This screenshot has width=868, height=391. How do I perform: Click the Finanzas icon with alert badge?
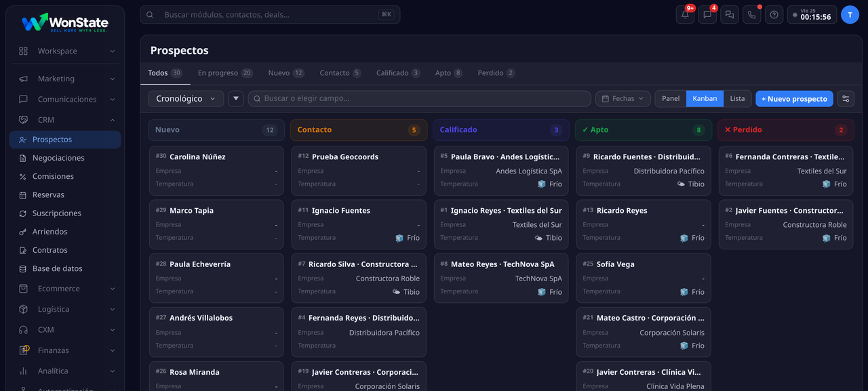[x=24, y=350]
